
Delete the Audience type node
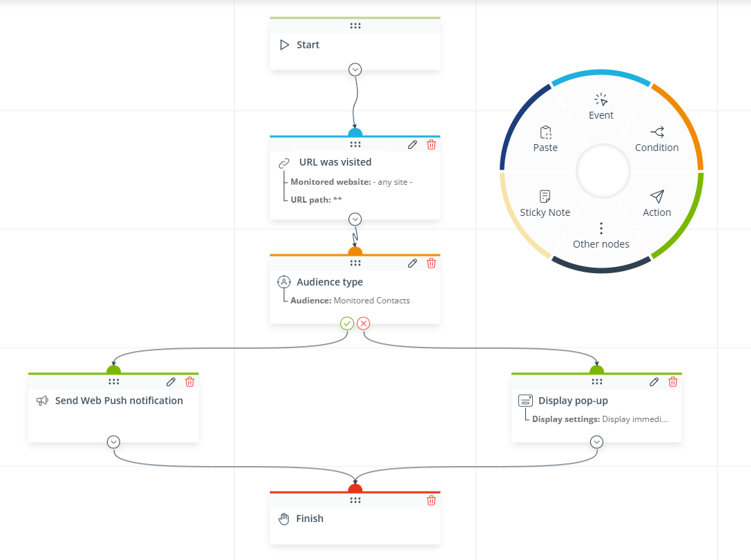click(x=431, y=263)
